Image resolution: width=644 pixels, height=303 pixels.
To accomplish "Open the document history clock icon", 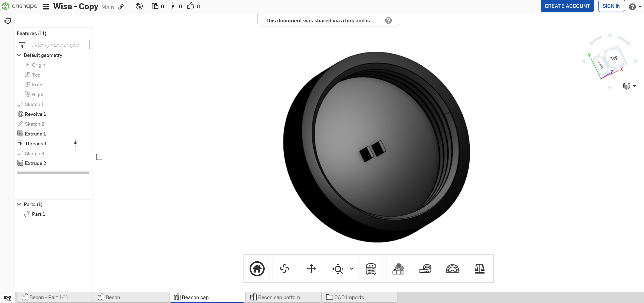I will click(8, 20).
